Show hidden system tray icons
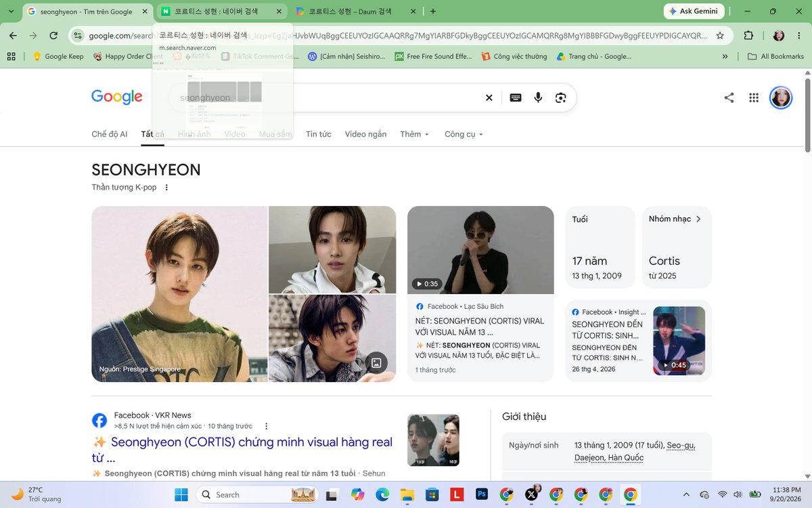This screenshot has height=508, width=812. coord(686,494)
